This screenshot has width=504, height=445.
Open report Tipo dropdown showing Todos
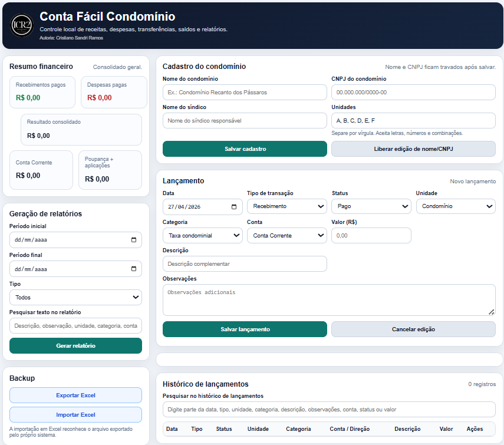click(x=75, y=298)
